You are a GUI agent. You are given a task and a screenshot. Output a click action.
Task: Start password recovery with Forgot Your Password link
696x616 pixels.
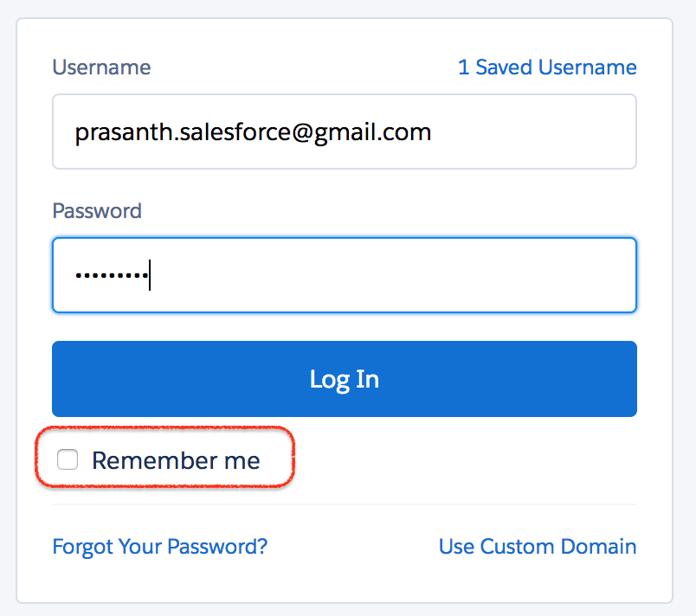coord(159,546)
